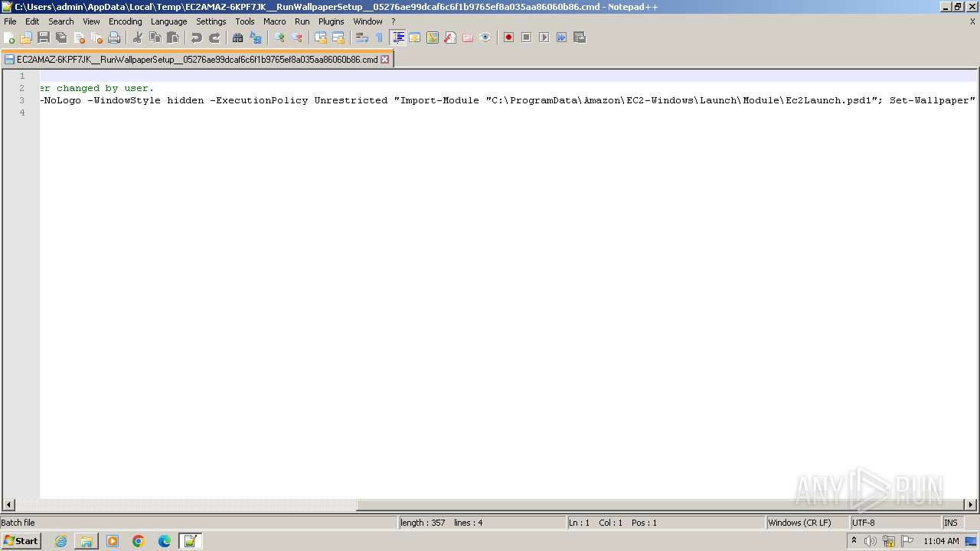Start macro recording red circle
The height and width of the screenshot is (551, 980).
coord(508,37)
